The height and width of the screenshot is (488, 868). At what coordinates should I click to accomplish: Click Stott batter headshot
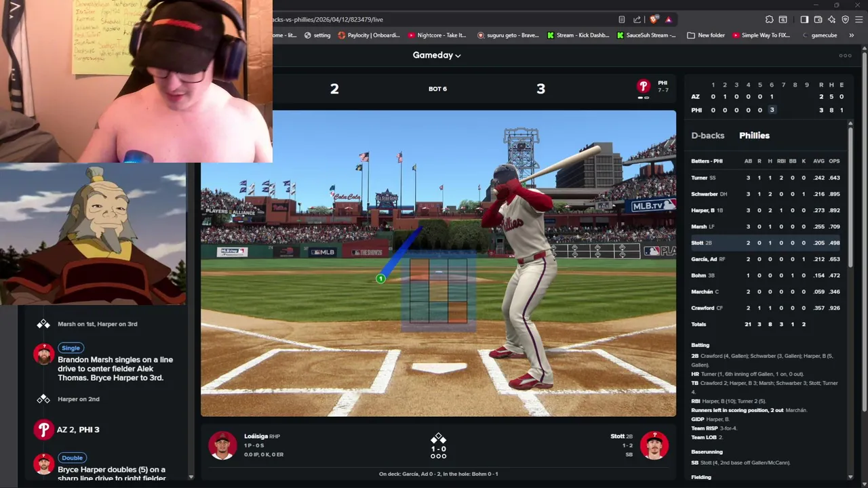[654, 445]
